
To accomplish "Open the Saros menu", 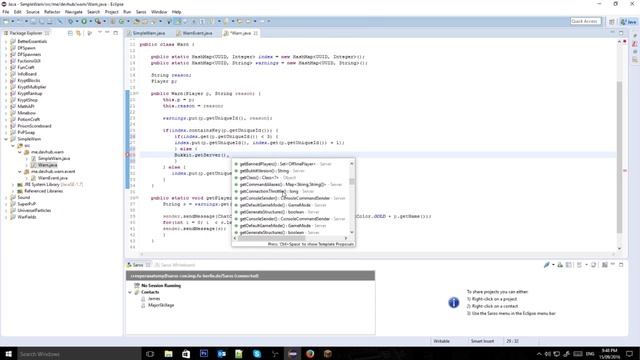I will pyautogui.click(x=141, y=12).
